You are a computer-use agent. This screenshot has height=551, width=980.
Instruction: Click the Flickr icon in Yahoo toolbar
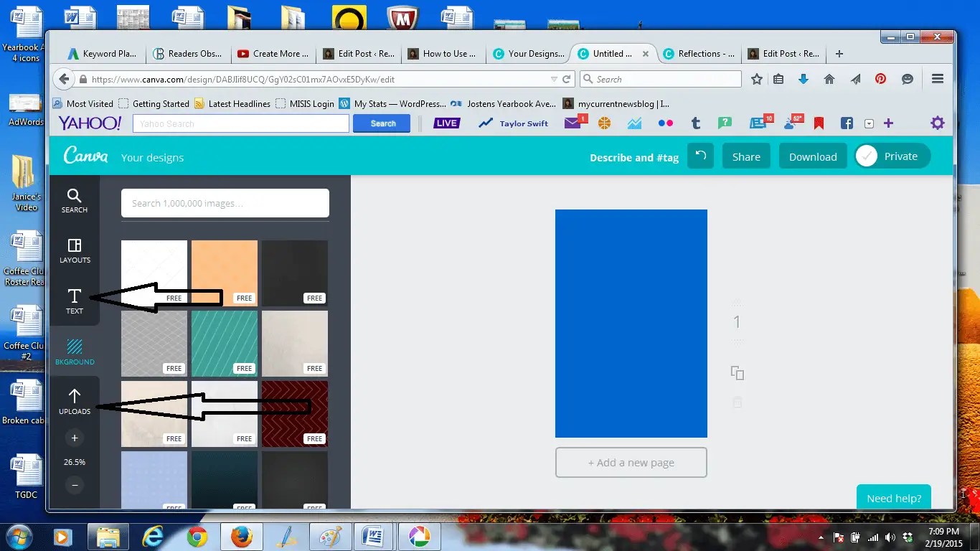point(666,123)
